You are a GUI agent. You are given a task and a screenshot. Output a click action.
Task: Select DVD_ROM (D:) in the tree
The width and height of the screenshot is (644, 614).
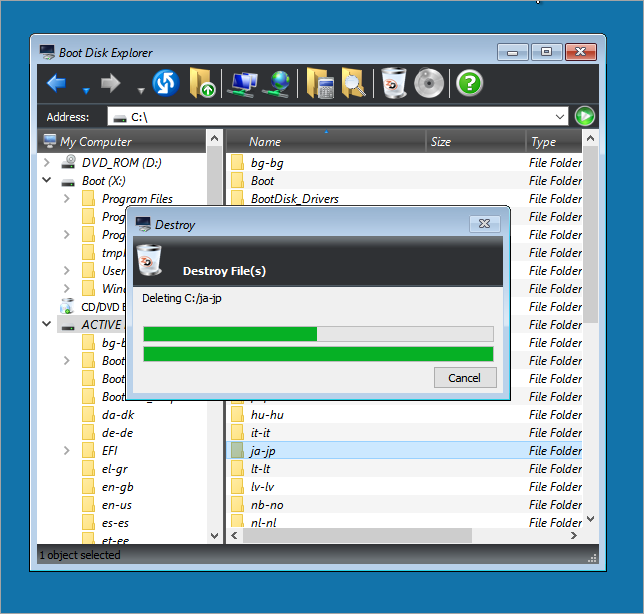pos(122,163)
